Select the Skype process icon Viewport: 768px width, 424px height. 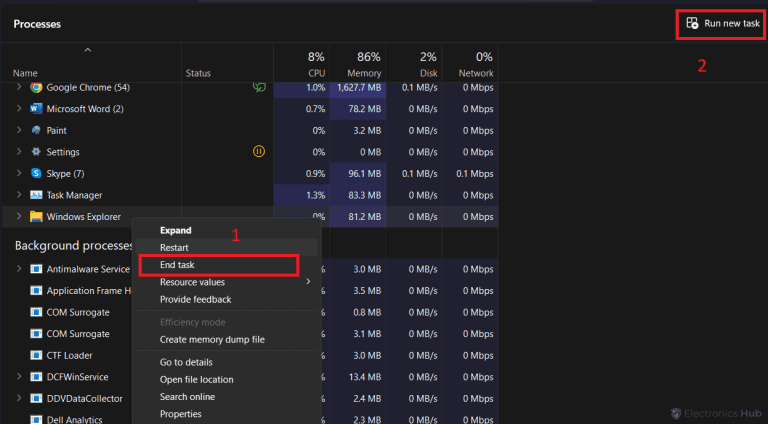click(x=36, y=174)
